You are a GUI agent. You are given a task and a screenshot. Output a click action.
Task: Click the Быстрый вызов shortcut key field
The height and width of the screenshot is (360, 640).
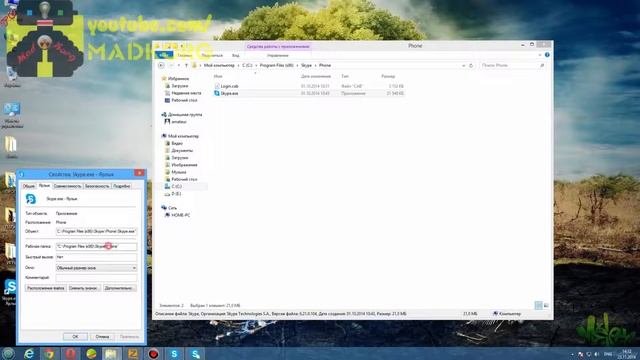click(x=96, y=257)
